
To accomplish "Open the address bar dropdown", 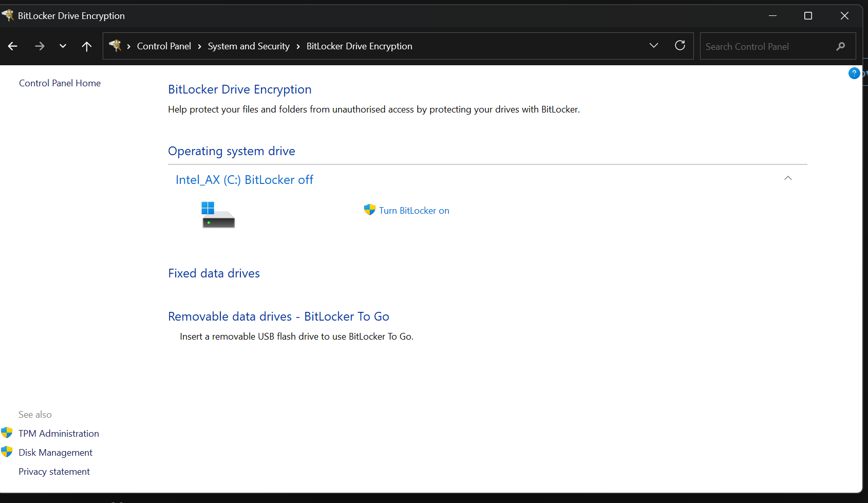I will 653,45.
